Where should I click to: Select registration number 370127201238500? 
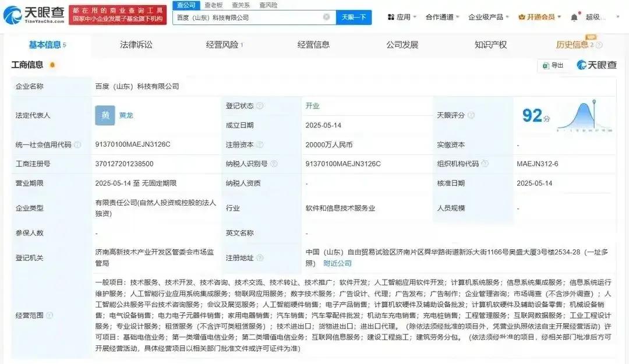(x=125, y=164)
